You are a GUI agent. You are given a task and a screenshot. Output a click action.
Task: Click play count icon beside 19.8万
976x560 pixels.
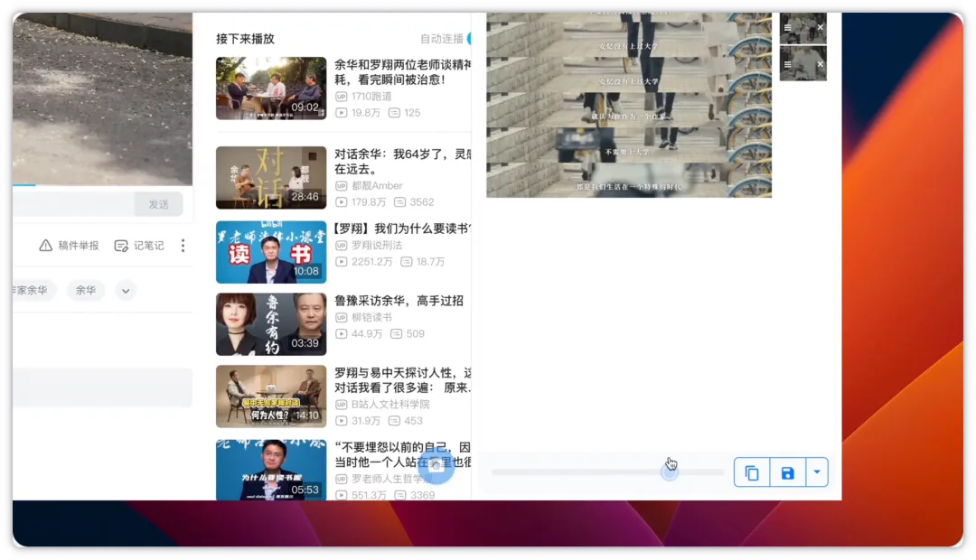click(341, 113)
